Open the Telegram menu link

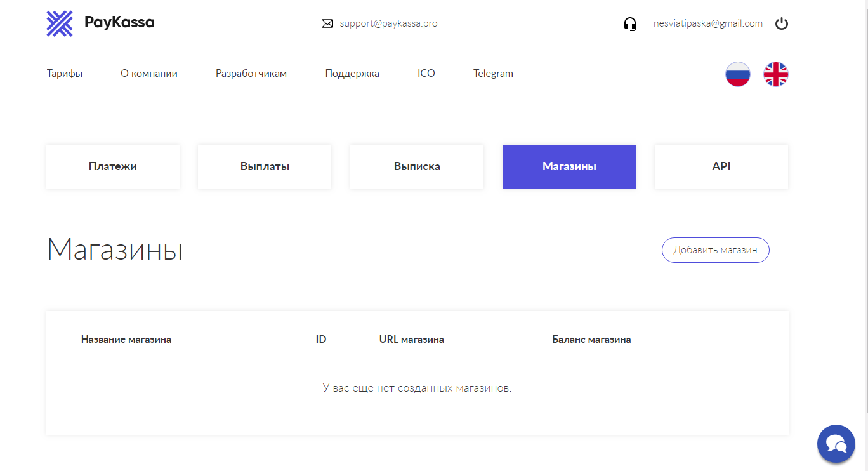(493, 73)
